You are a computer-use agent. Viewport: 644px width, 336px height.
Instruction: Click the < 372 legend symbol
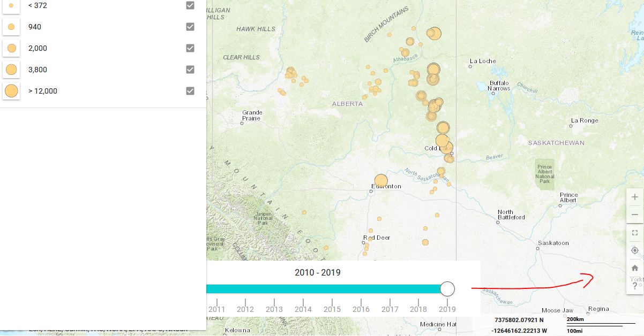(11, 5)
